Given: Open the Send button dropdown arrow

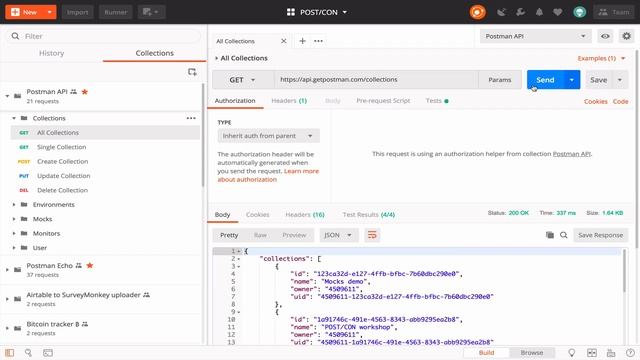Looking at the screenshot, I should click(x=572, y=80).
